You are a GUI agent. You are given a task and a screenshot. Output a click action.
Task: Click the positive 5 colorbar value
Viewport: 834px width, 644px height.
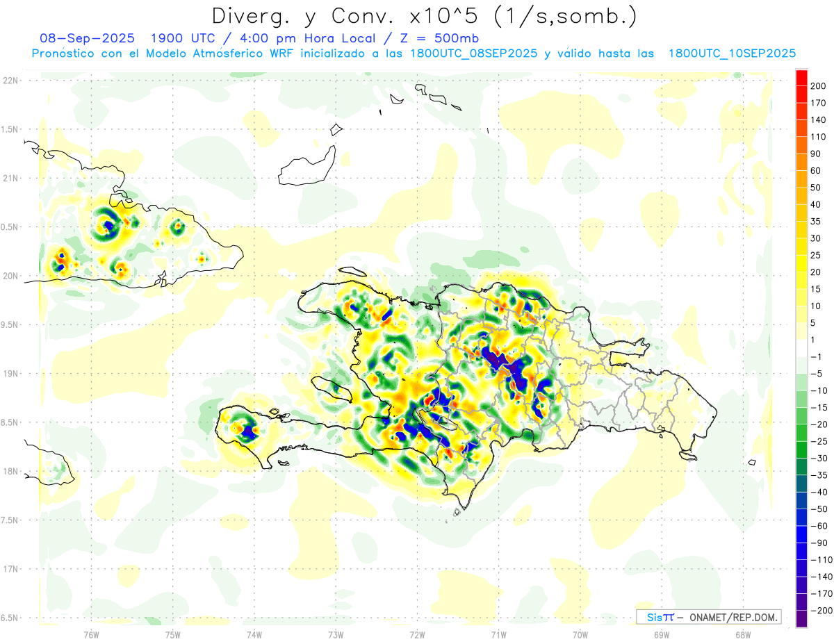point(814,323)
